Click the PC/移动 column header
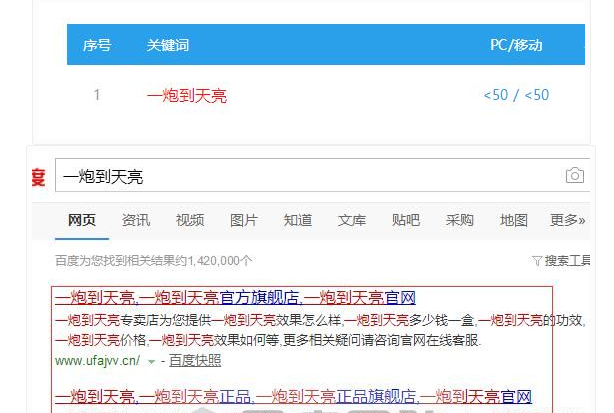This screenshot has height=413, width=614. [516, 45]
